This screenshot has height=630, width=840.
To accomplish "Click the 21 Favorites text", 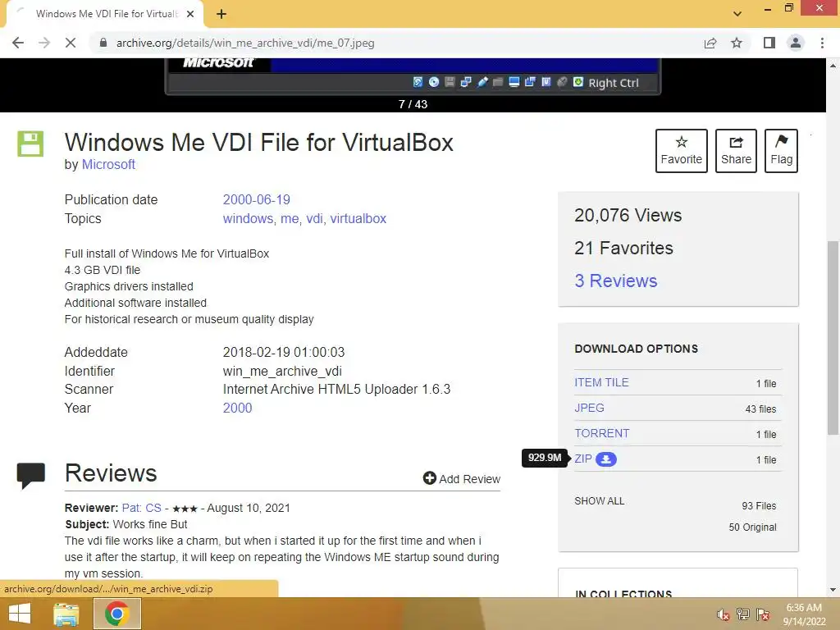I will (623, 248).
